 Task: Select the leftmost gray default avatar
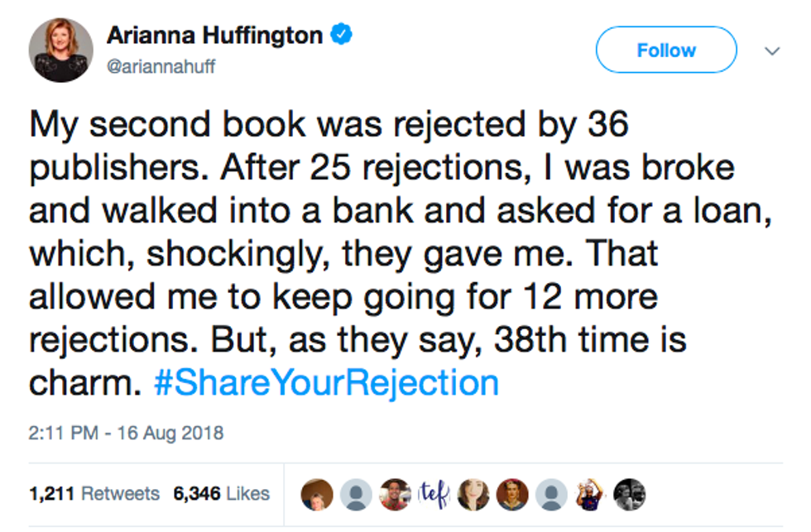[358, 495]
